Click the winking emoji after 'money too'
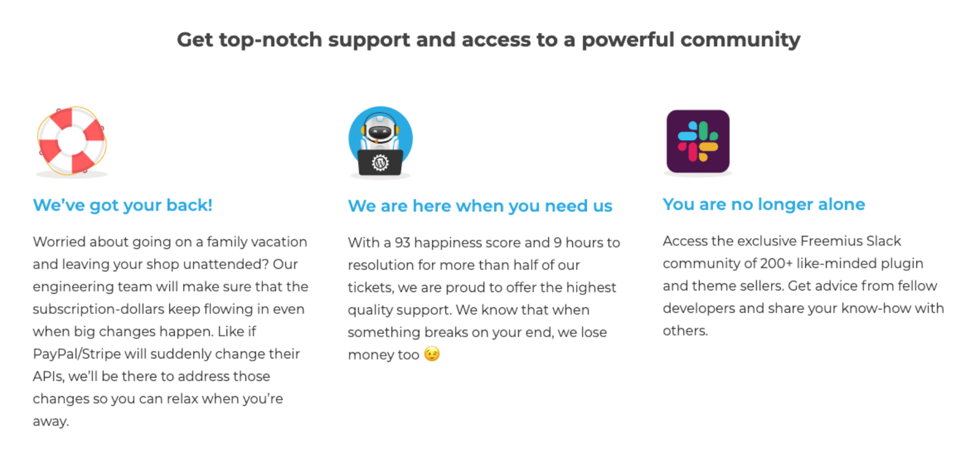 pos(432,354)
